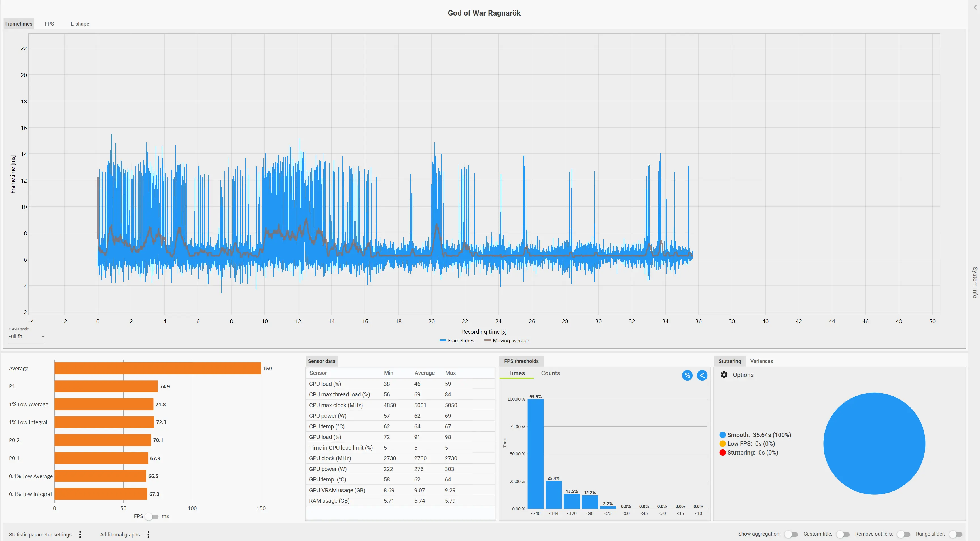Click the Low FPS legend yellow dot

point(722,443)
